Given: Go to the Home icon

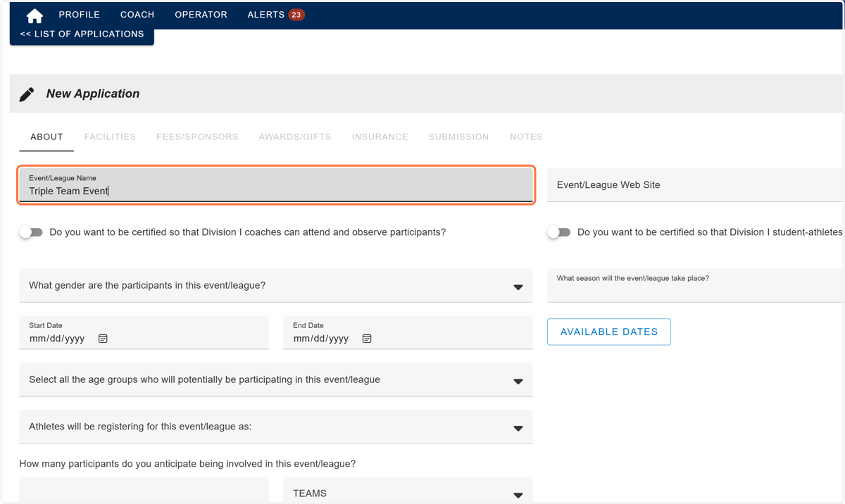Looking at the screenshot, I should point(35,15).
